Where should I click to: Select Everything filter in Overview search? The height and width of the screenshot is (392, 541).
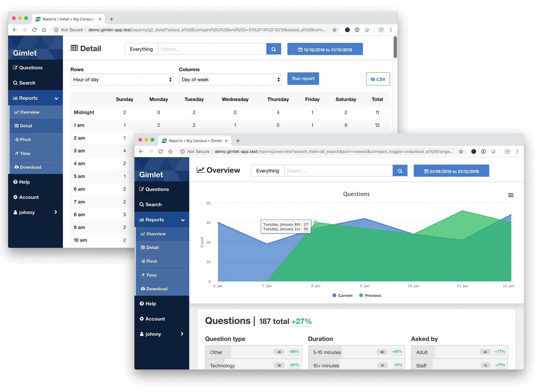coord(267,171)
